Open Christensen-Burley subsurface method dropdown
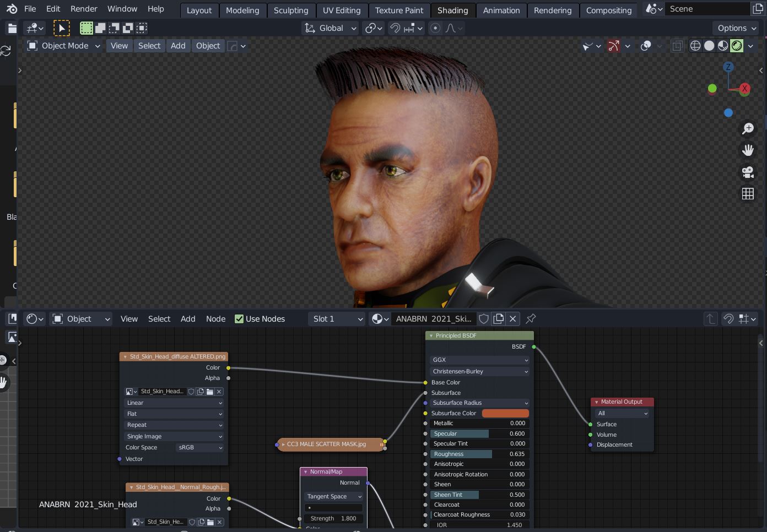 479,371
